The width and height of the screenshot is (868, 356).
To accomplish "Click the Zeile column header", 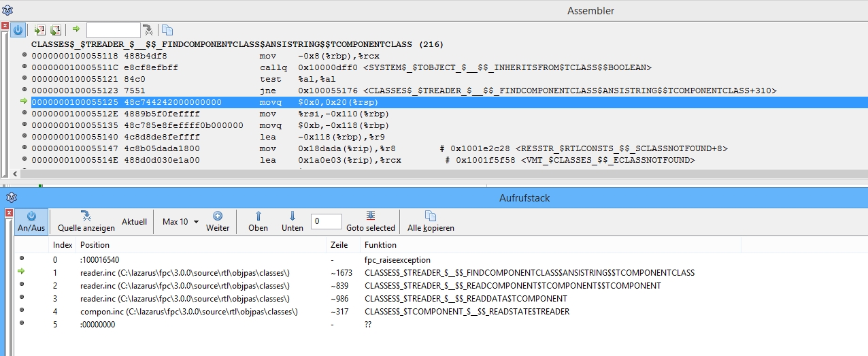I will (x=344, y=245).
